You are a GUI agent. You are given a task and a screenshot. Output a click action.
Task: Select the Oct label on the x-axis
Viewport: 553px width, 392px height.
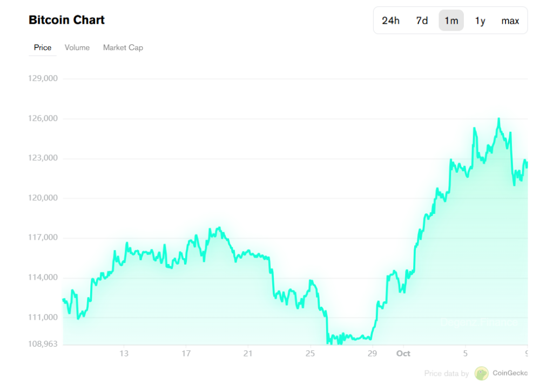[403, 353]
